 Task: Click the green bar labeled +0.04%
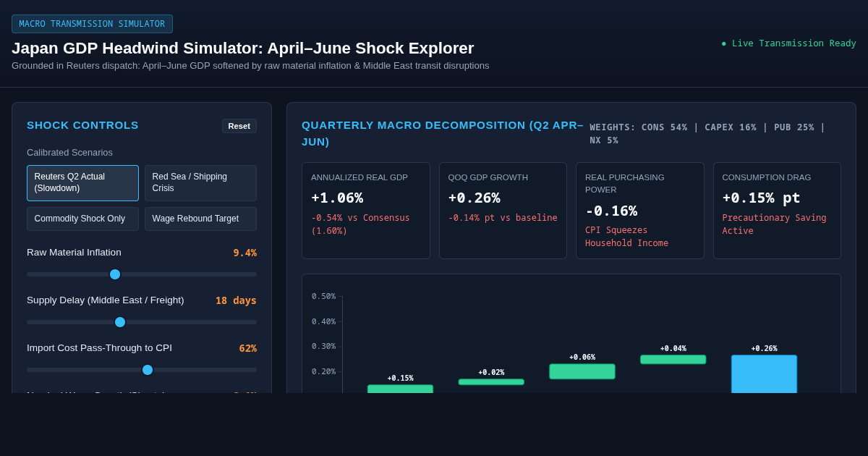tap(673, 359)
